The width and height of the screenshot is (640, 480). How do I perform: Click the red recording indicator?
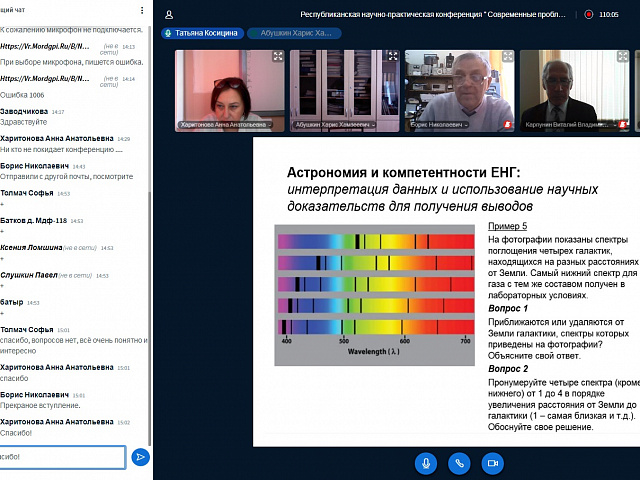(x=589, y=15)
